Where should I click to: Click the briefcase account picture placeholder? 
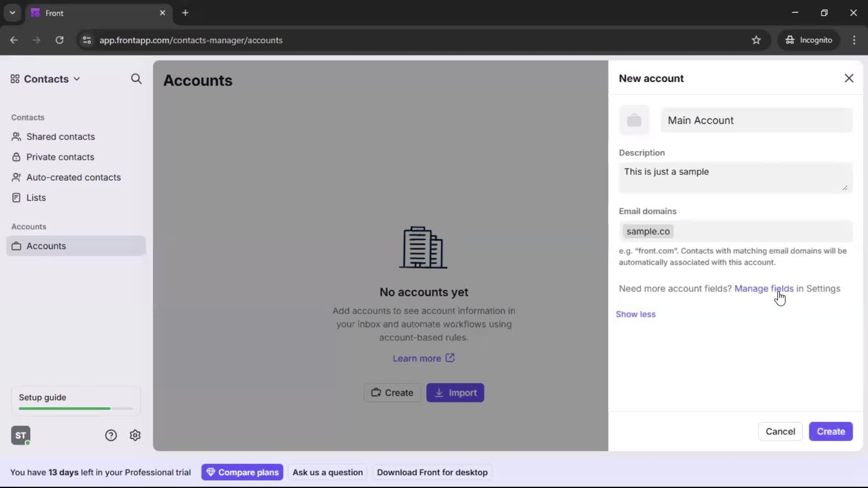[x=634, y=120]
